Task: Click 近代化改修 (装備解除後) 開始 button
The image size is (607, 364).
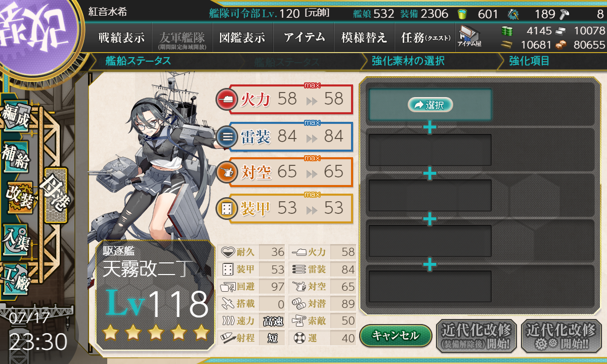Action: click(476, 336)
